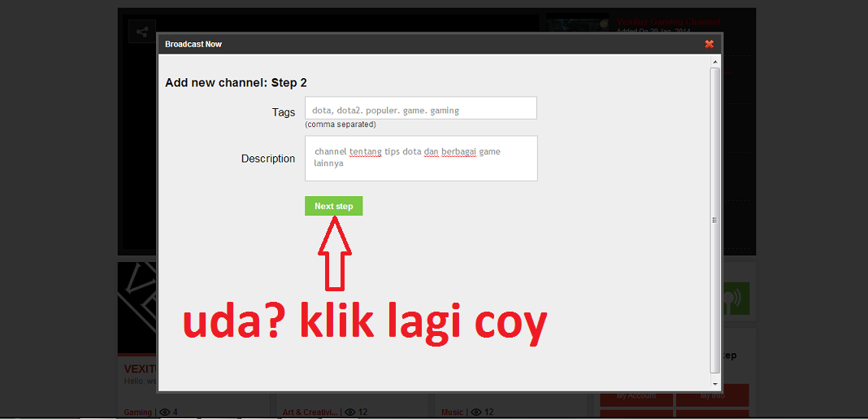Click the dialog scrollbar up arrow
Viewport: 868px width, 419px height.
pos(715,62)
